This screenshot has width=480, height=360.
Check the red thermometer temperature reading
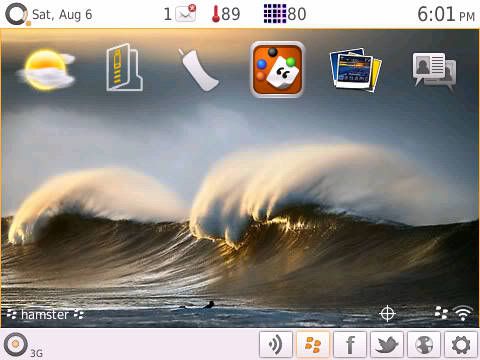click(226, 14)
